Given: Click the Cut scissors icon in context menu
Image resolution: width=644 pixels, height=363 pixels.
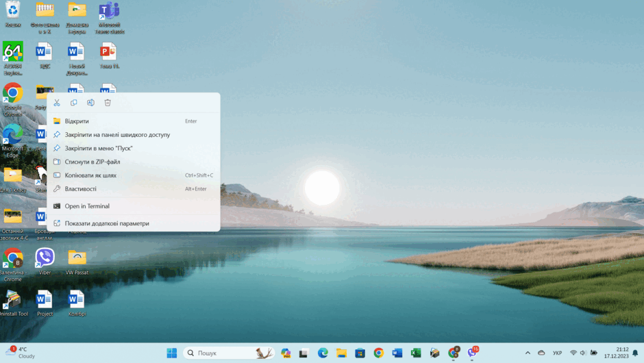Looking at the screenshot, I should point(57,103).
